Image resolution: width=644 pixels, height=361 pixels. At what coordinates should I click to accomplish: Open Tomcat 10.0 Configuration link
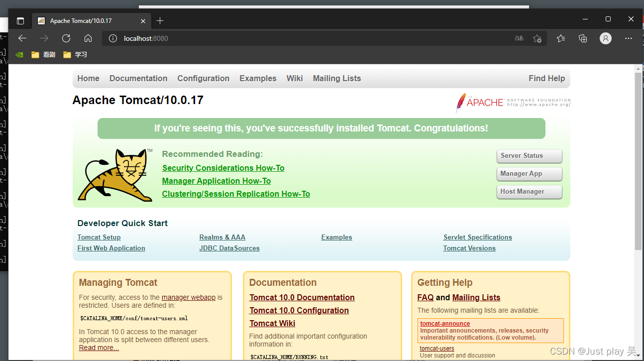click(x=299, y=311)
